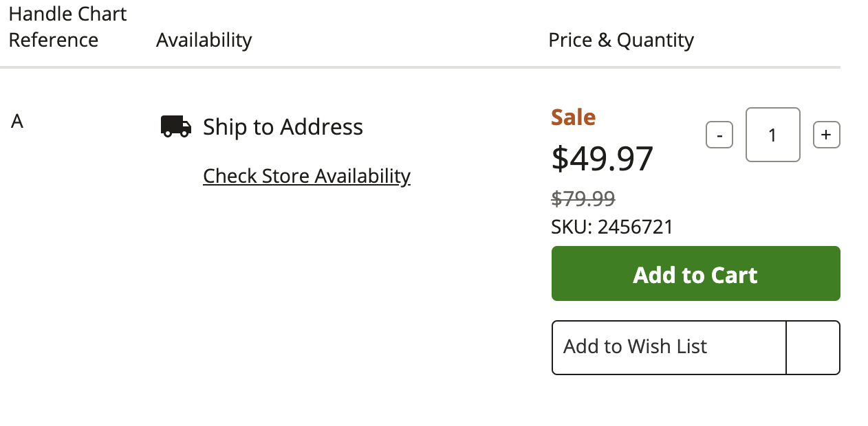Screen dimensions: 868x426
Task: Click the $49.97 sale price
Action: (x=603, y=159)
